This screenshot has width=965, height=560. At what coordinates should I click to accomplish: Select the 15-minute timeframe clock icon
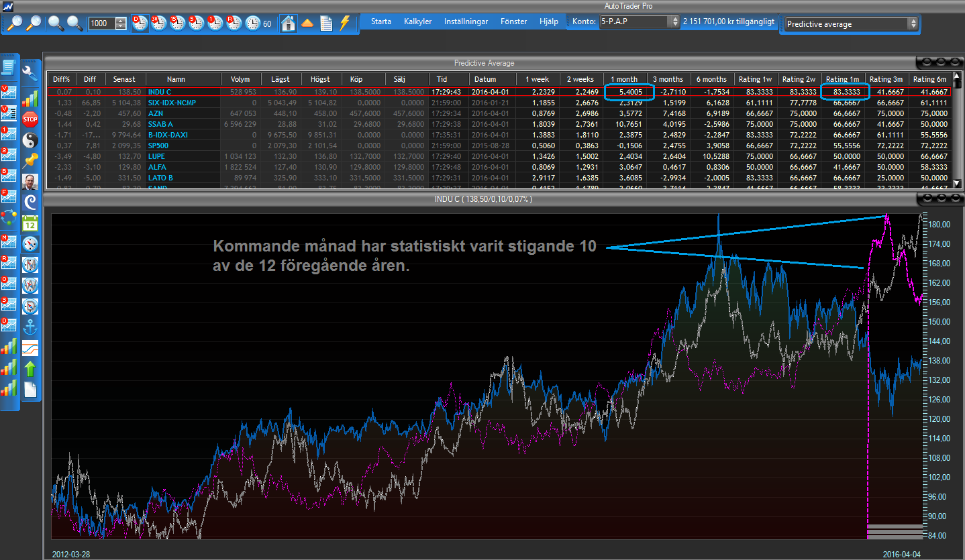pos(177,23)
